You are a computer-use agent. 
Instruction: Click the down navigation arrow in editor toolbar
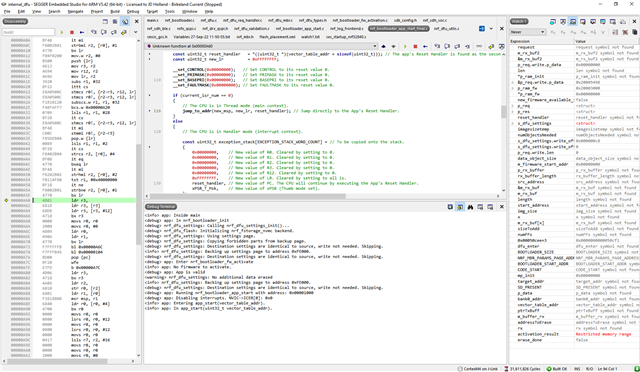(x=393, y=47)
